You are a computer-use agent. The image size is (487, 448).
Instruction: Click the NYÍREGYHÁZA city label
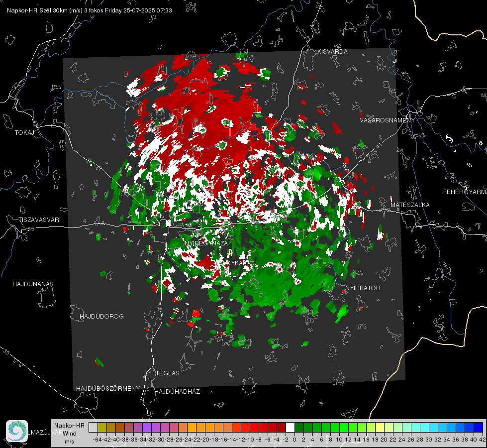206,243
